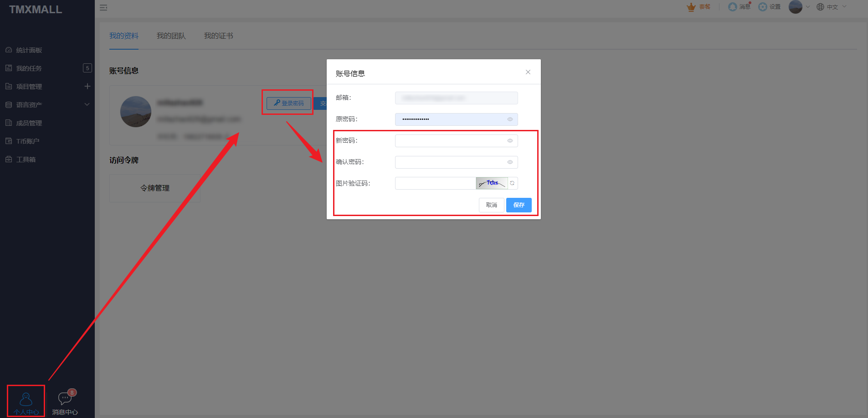Open the user avatar dropdown menu
This screenshot has width=868, height=418.
[799, 7]
